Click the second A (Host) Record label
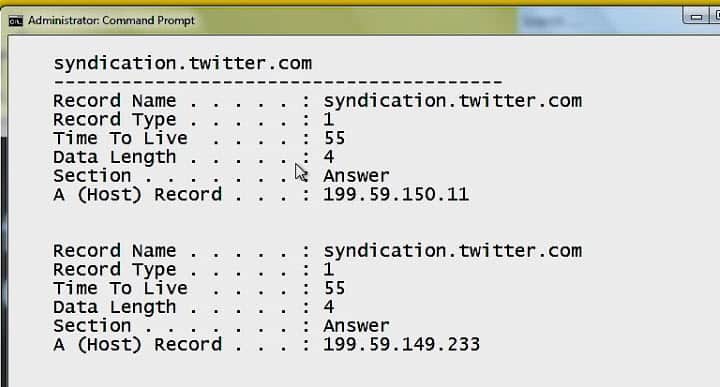 coord(137,345)
